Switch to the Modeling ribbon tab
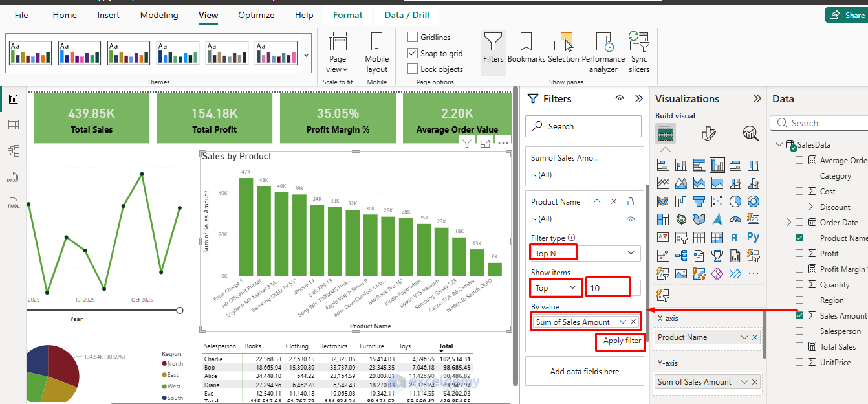The image size is (868, 404). pyautogui.click(x=159, y=15)
